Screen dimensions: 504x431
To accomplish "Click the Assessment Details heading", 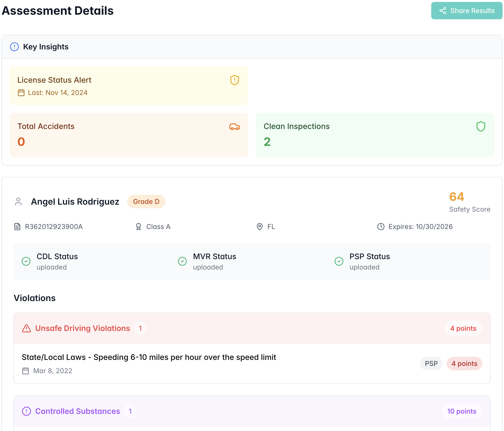I will click(x=58, y=11).
